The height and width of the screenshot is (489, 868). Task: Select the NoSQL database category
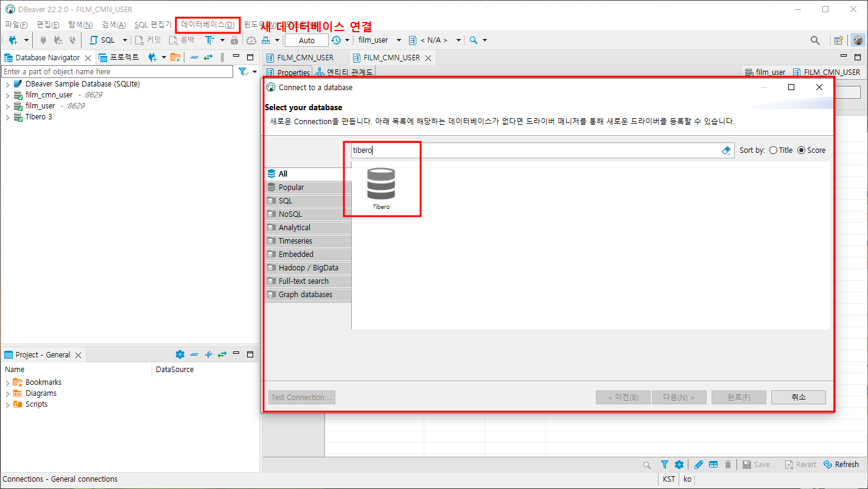point(309,214)
